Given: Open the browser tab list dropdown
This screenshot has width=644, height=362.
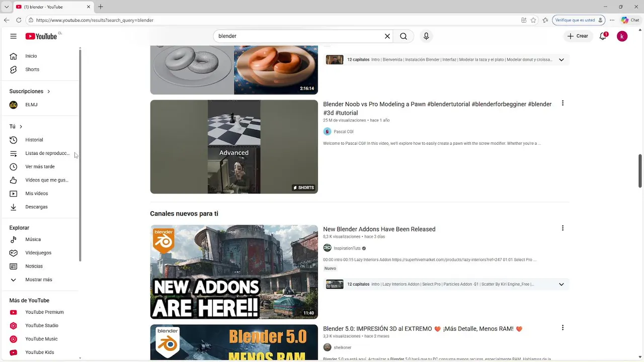Looking at the screenshot, I should click(6, 7).
